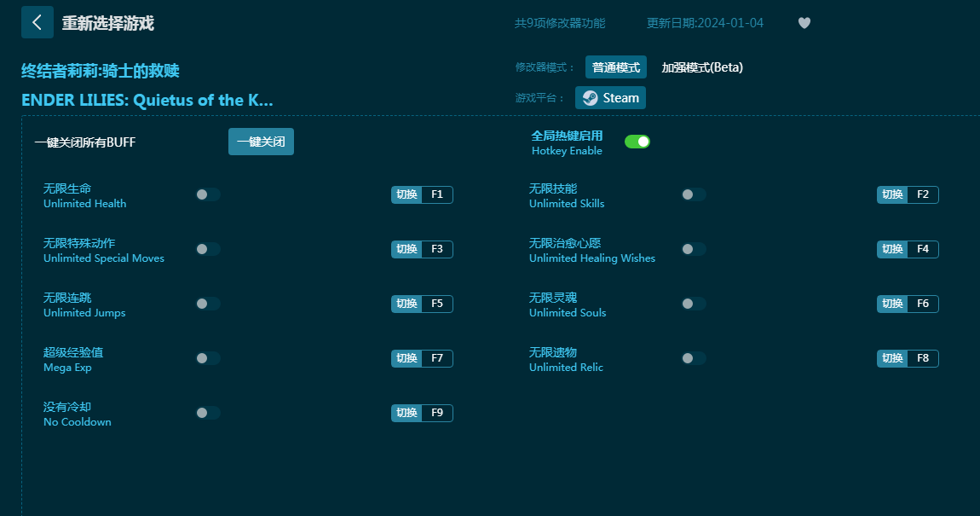980x516 pixels.
Task: Click the ENDER LILIES English title
Action: pyautogui.click(x=147, y=100)
